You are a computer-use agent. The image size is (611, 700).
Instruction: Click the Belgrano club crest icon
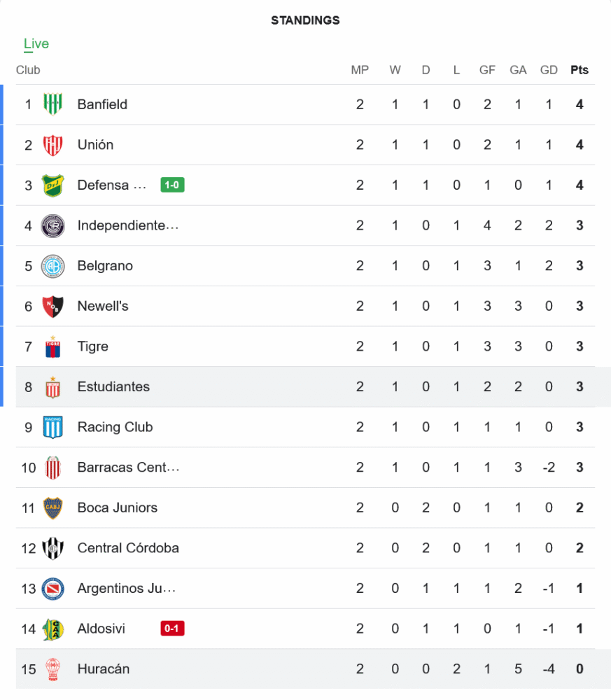tap(52, 266)
